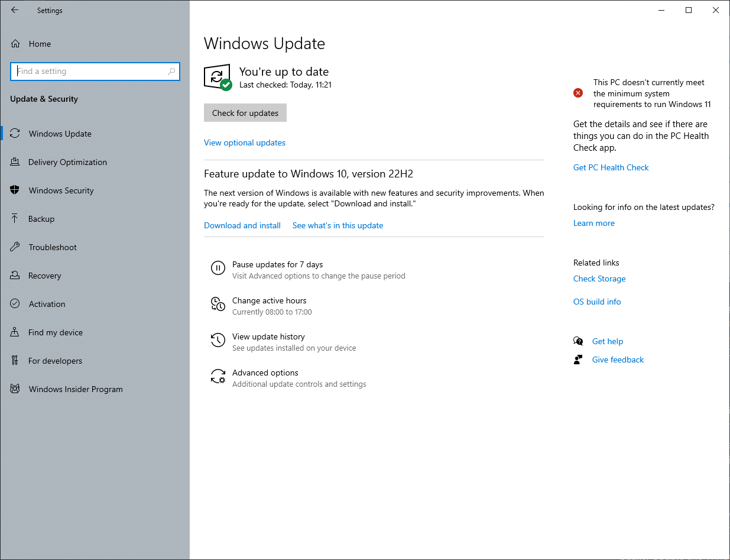
Task: Maximize the Settings window
Action: 689,10
